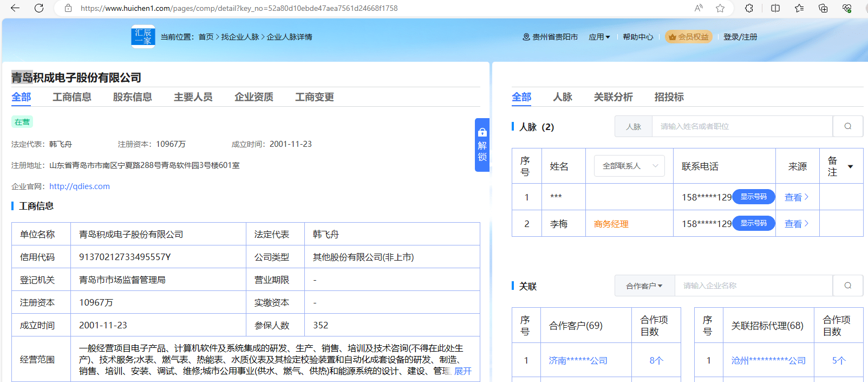The height and width of the screenshot is (382, 868).
Task: Open the collections icon
Action: click(x=823, y=8)
